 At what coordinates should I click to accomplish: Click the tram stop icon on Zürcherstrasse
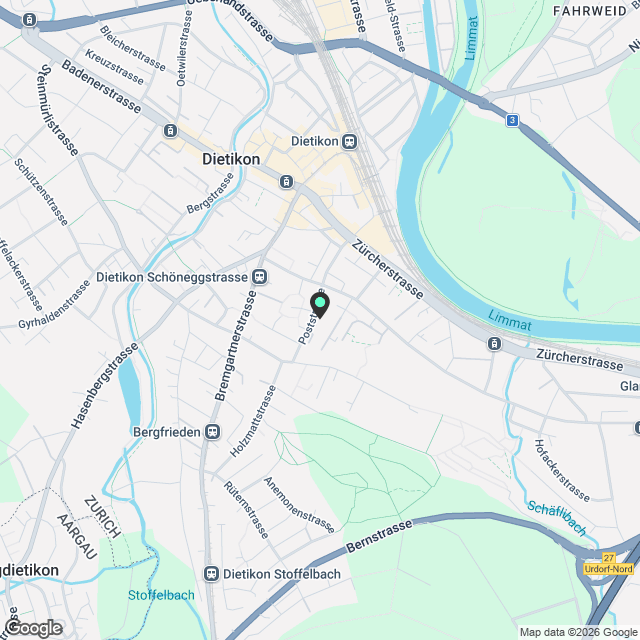click(x=494, y=344)
